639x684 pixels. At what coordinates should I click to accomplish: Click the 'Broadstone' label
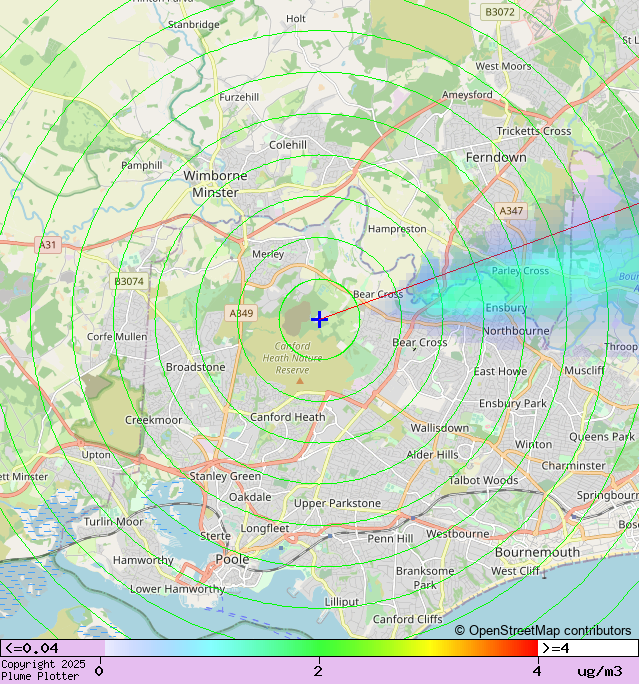coord(195,367)
